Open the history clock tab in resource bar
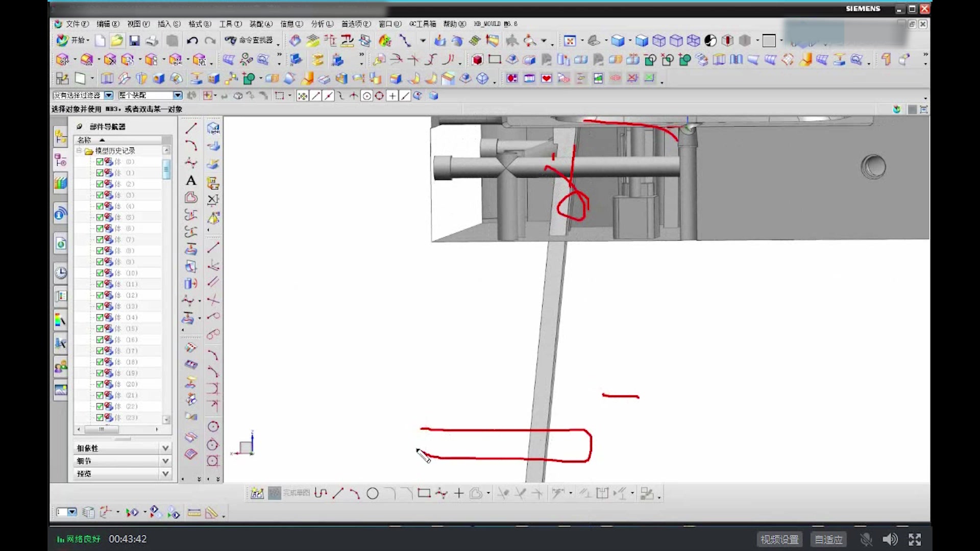The width and height of the screenshot is (980, 551). click(x=60, y=272)
